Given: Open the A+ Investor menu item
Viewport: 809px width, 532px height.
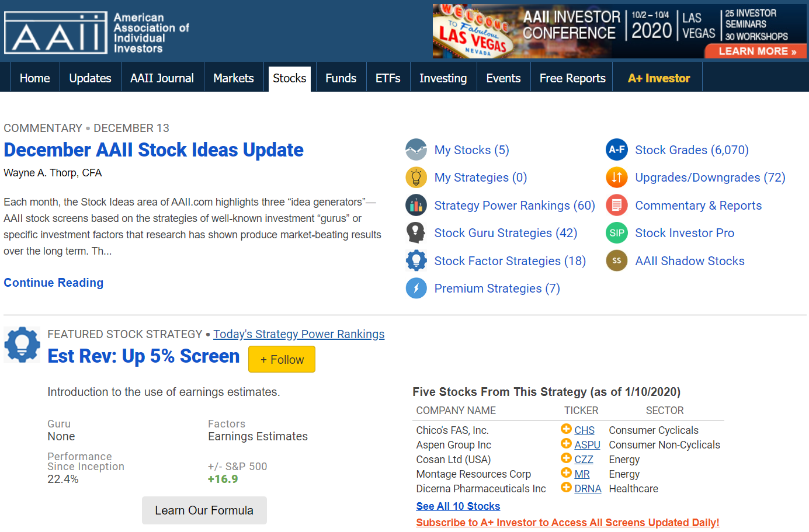Looking at the screenshot, I should click(658, 78).
